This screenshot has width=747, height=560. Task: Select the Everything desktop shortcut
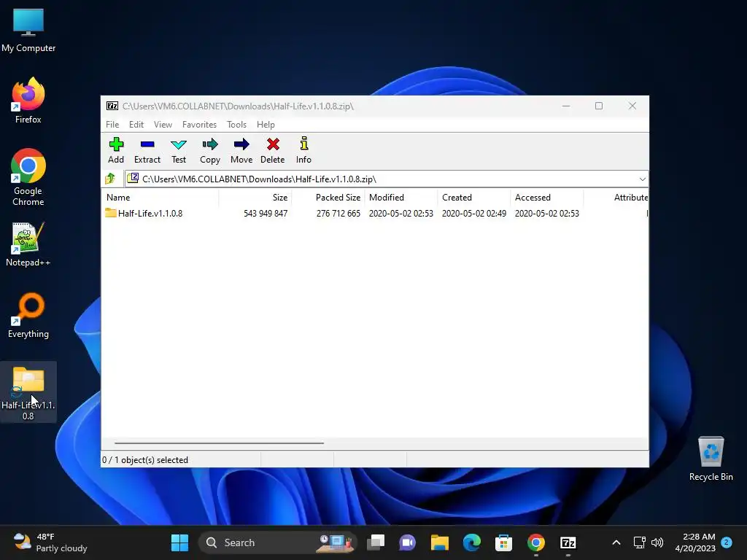(28, 315)
